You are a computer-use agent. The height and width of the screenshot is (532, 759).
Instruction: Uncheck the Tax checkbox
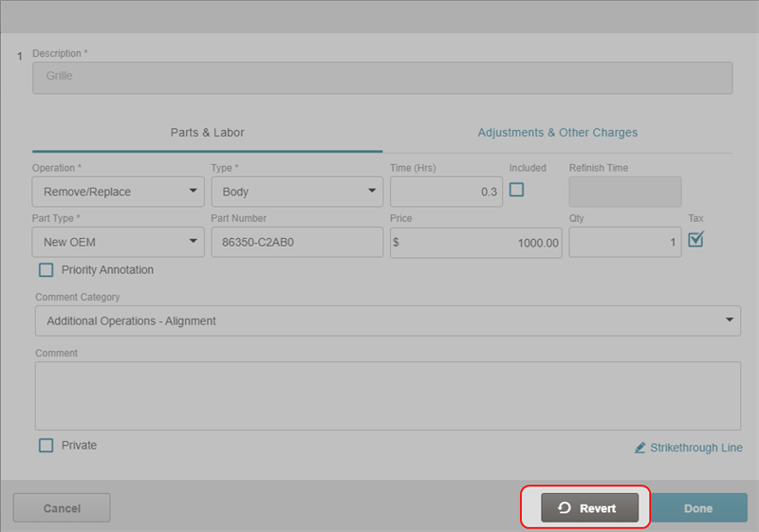tap(695, 240)
